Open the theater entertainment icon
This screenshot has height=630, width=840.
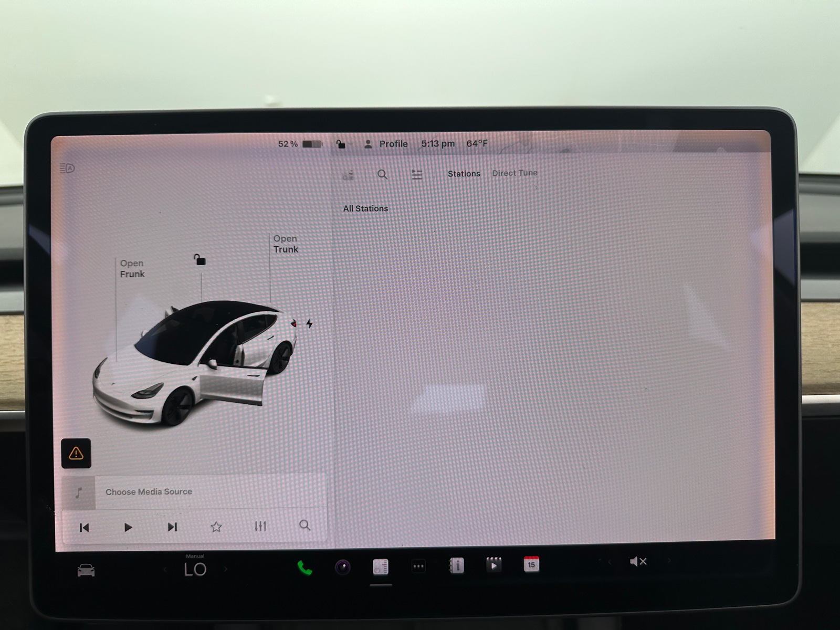click(x=493, y=566)
